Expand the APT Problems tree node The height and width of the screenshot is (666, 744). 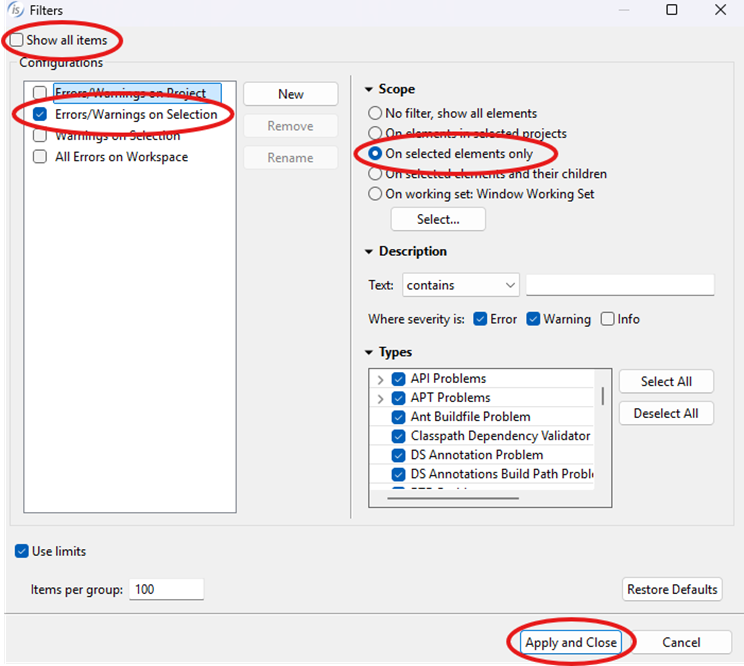(x=381, y=399)
